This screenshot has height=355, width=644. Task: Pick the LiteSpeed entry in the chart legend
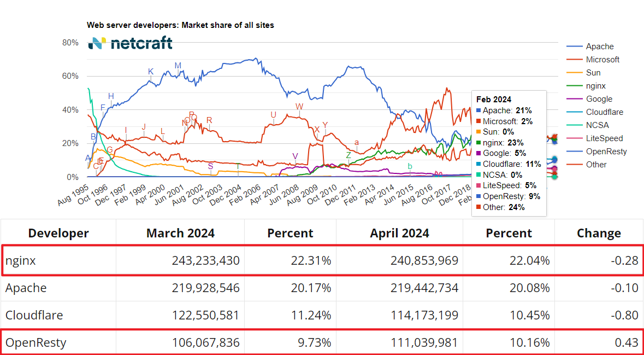pos(595,138)
